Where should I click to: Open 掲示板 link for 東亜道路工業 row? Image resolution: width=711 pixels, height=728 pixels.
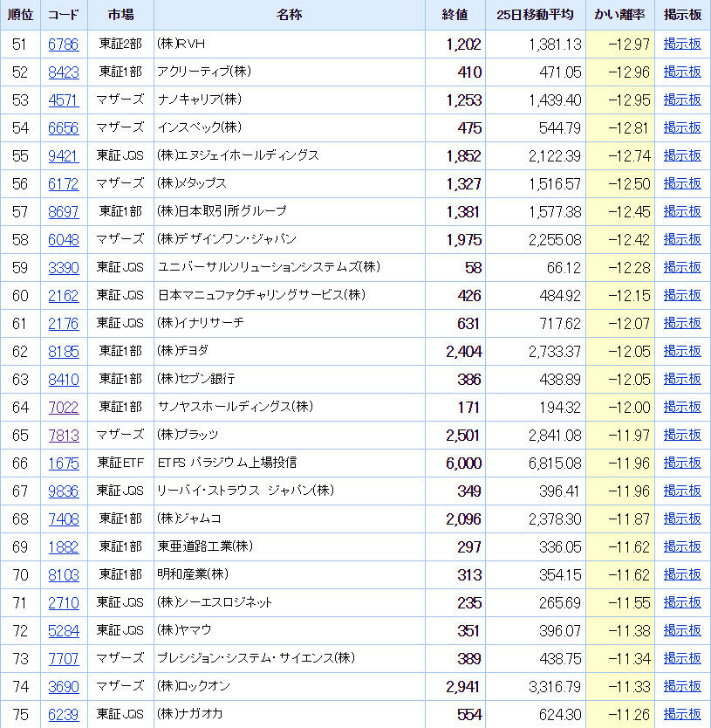(x=682, y=546)
